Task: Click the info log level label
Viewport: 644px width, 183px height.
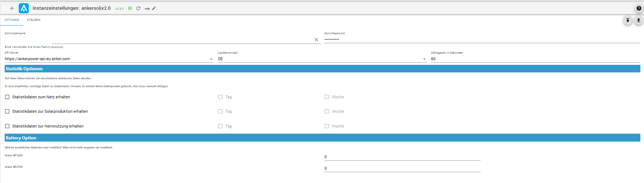Action: click(147, 9)
